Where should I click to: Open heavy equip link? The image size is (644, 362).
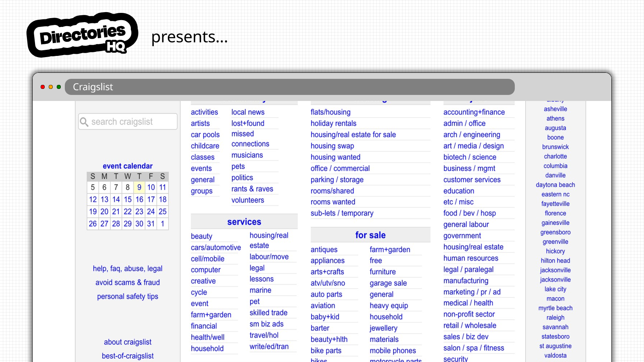point(389,306)
